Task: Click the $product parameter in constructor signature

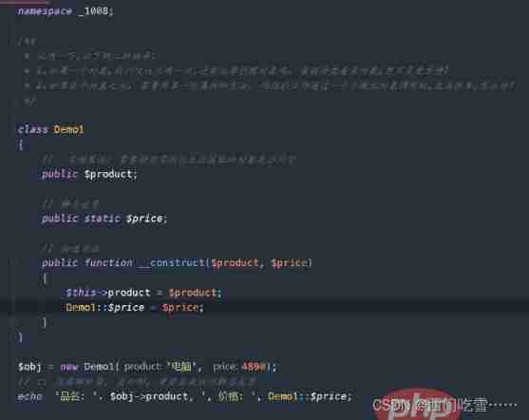Action: point(236,262)
